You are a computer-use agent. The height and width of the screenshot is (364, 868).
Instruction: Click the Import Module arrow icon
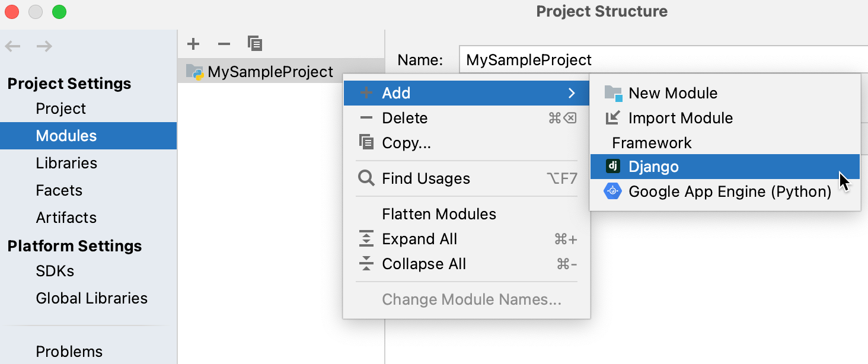click(x=612, y=118)
